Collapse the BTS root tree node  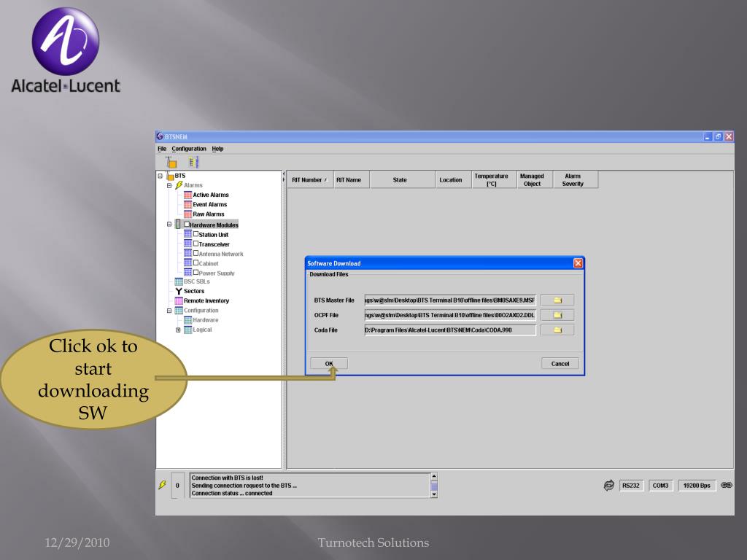[x=160, y=176]
